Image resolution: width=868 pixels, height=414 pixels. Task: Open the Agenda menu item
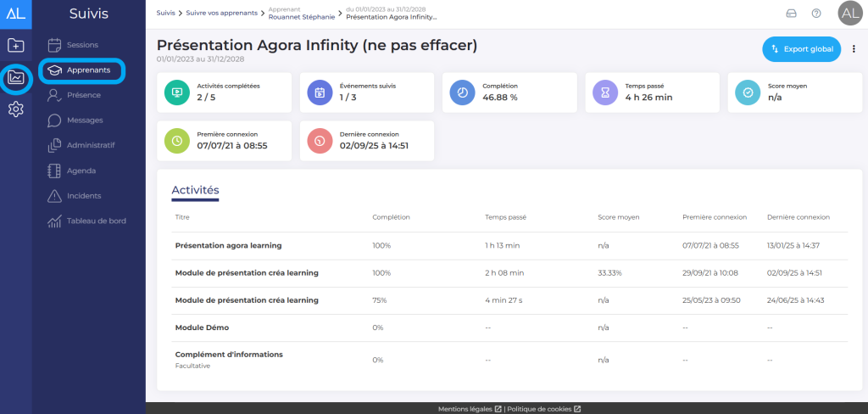[81, 171]
